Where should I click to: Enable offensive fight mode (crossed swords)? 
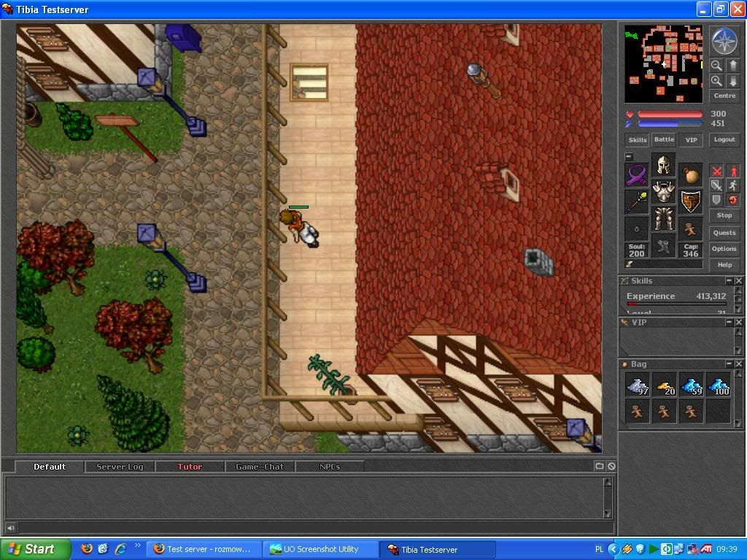[x=716, y=171]
